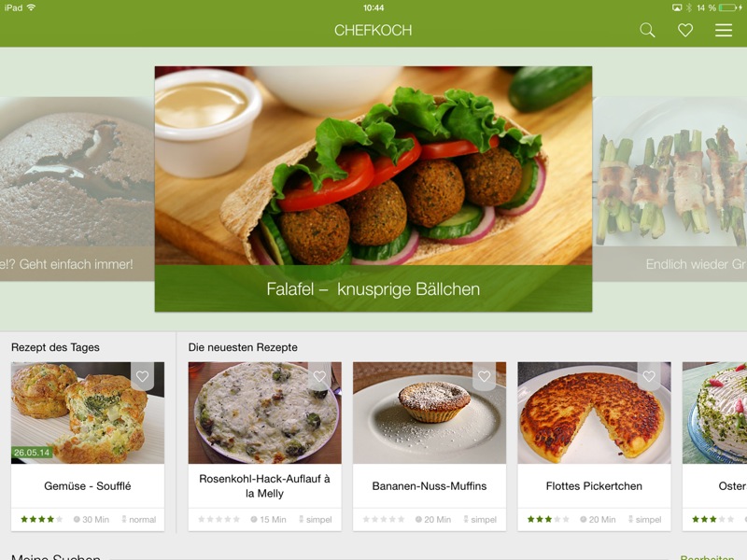Tap the star rating of Gemüse - Soufflé
Image resolution: width=747 pixels, height=560 pixels.
(41, 519)
